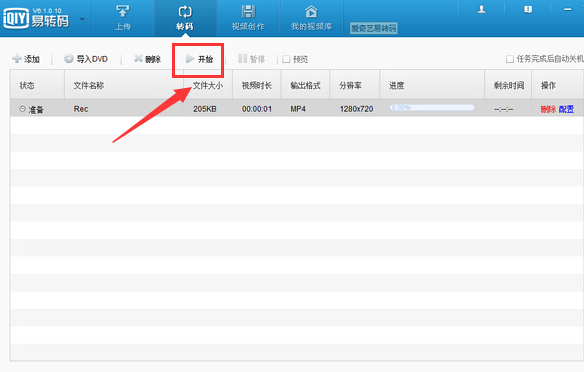The height and width of the screenshot is (372, 584).
Task: Click the 分辨率 column header
Action: (x=355, y=85)
